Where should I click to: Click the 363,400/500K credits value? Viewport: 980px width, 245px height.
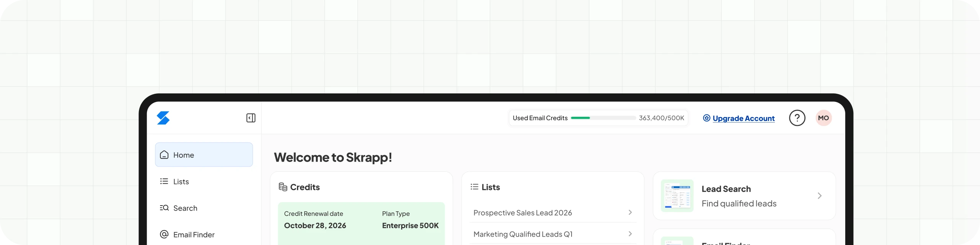pyautogui.click(x=661, y=118)
